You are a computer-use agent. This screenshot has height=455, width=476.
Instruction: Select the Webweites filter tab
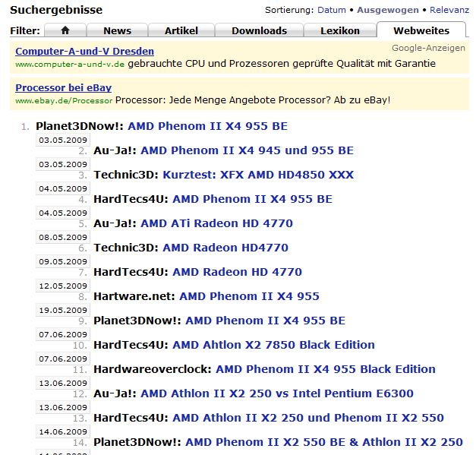click(421, 30)
